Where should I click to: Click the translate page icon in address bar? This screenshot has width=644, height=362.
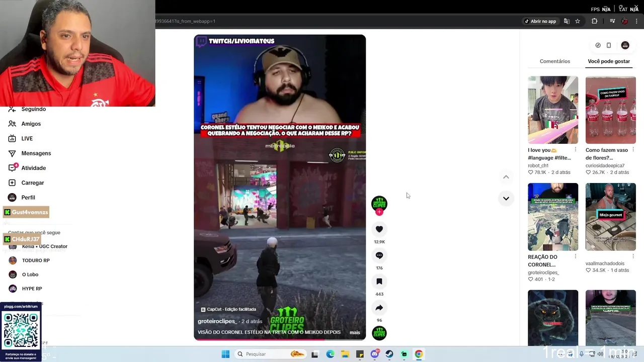[567, 21]
